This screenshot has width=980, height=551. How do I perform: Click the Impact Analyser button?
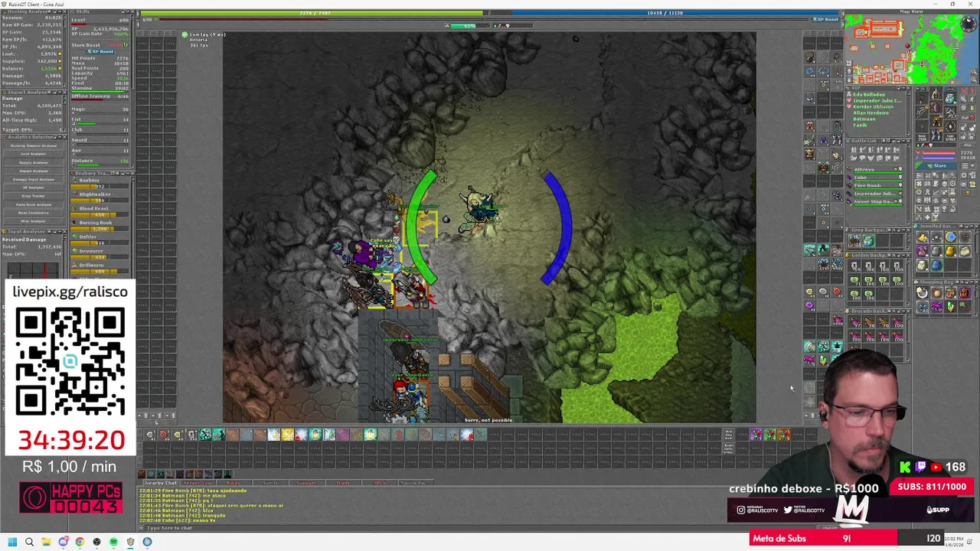pos(34,171)
